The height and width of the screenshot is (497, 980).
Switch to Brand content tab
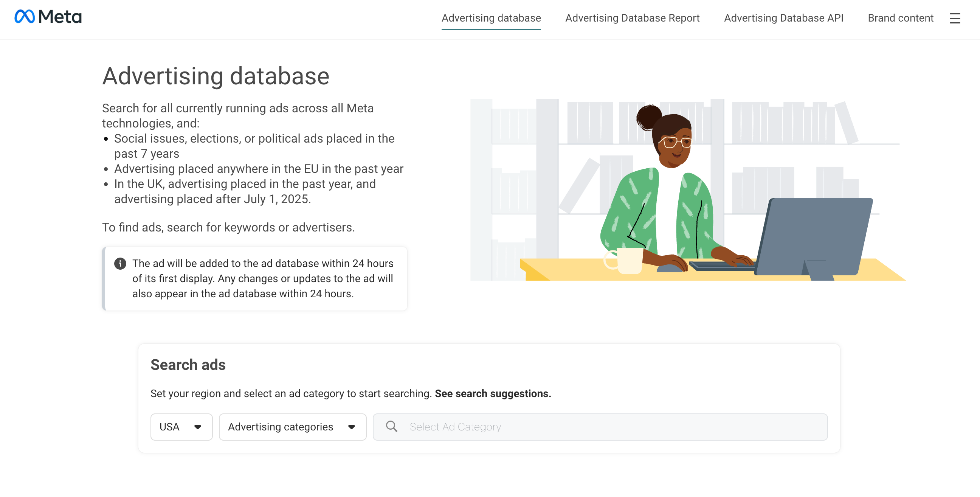click(901, 18)
